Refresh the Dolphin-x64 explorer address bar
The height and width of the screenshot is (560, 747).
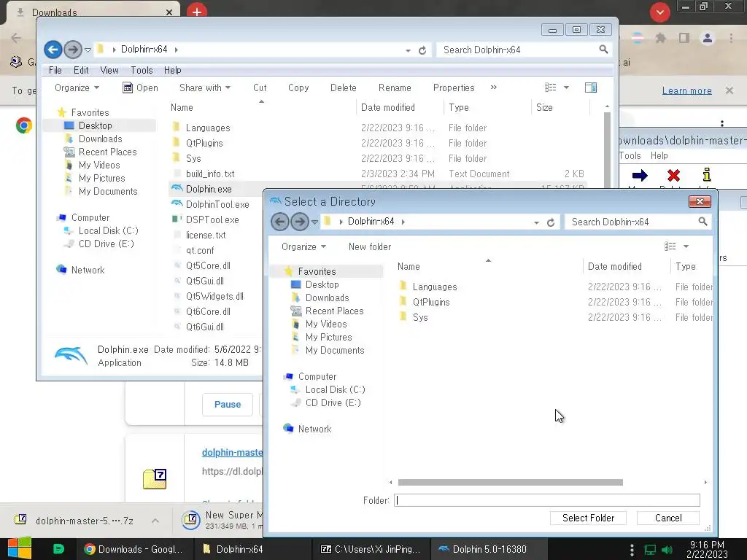(x=422, y=50)
